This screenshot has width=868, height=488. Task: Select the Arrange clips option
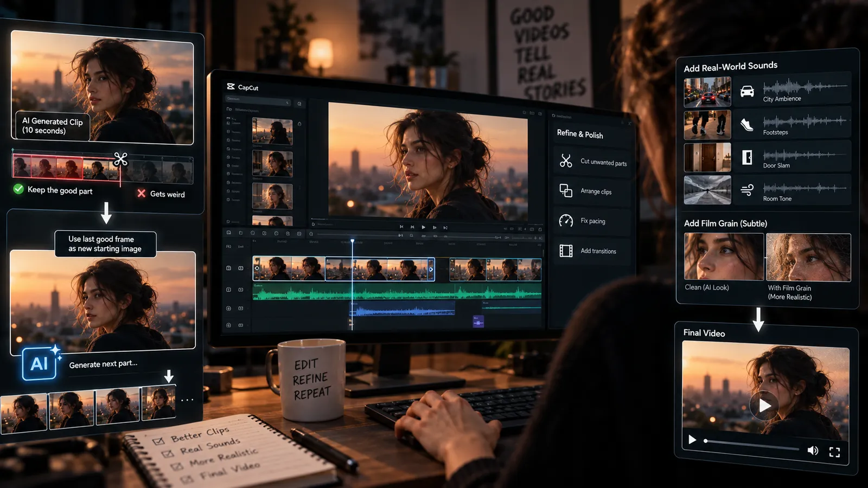click(592, 191)
